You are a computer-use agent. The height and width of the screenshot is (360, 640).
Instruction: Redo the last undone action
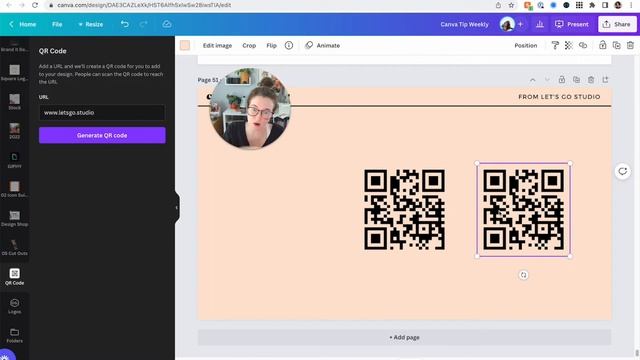coord(143,24)
